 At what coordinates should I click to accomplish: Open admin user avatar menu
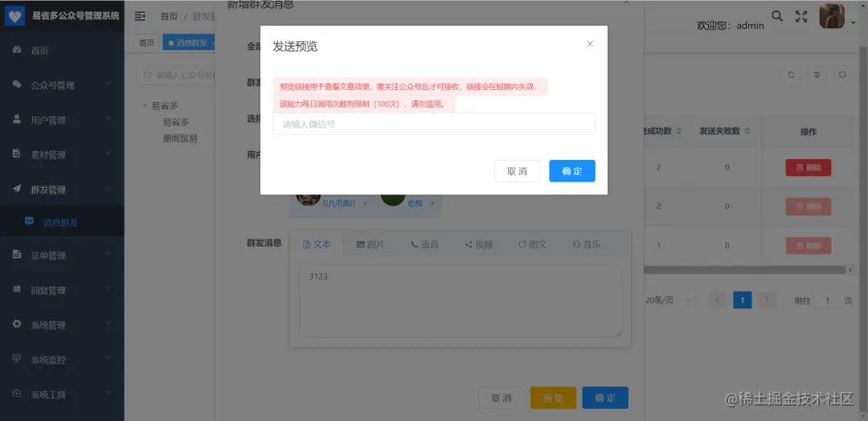pos(832,17)
